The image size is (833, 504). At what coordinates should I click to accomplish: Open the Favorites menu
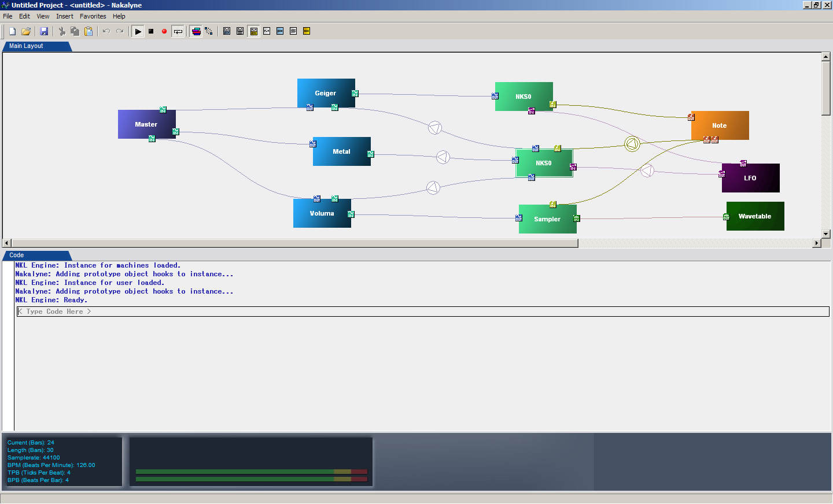coord(93,16)
